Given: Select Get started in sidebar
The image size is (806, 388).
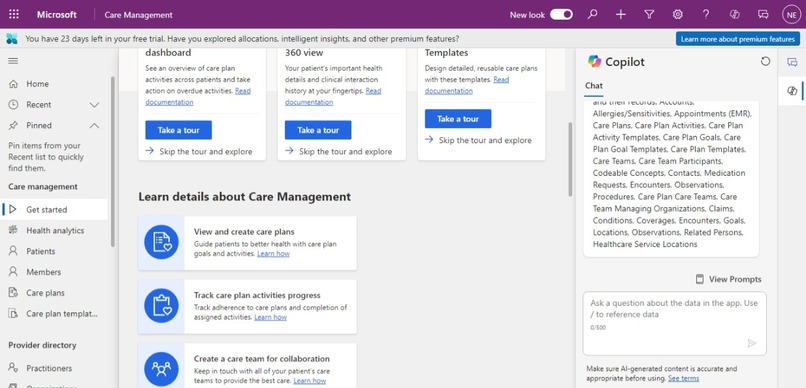Looking at the screenshot, I should [x=46, y=210].
